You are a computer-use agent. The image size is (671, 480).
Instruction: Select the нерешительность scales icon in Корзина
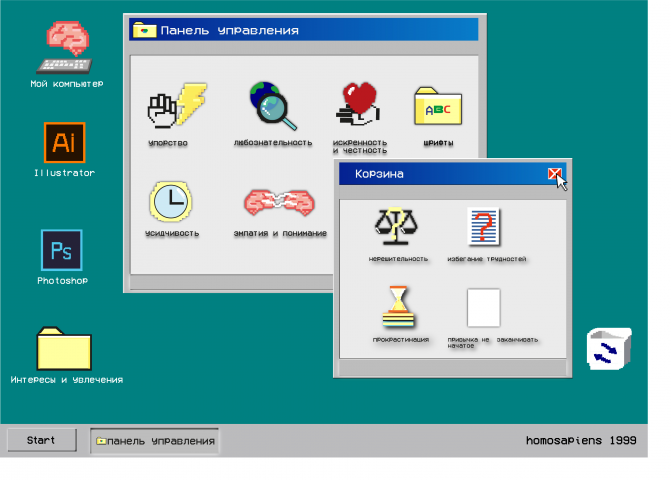pyautogui.click(x=396, y=226)
